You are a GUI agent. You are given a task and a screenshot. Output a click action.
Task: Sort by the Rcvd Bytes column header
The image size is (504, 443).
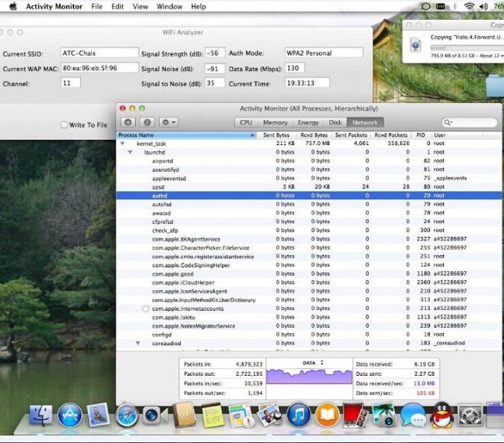click(x=314, y=135)
